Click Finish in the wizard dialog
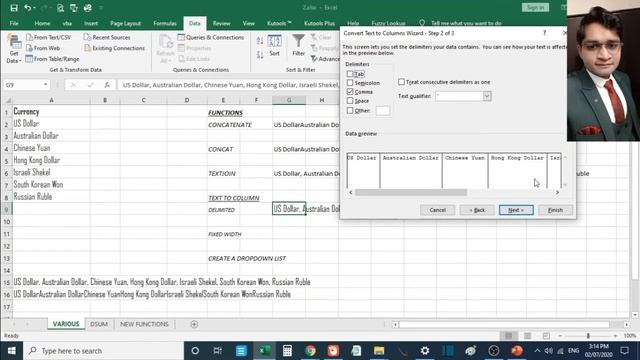 coord(555,210)
